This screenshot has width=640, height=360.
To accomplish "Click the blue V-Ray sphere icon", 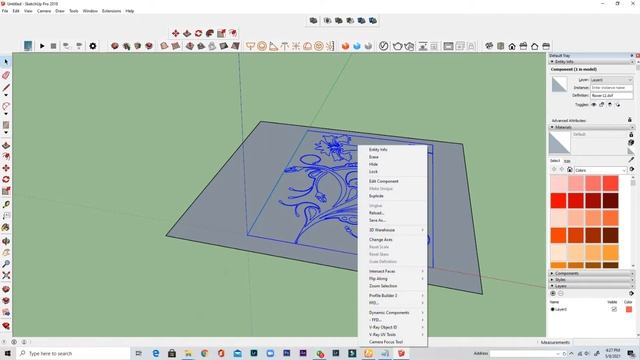I will pos(357,46).
